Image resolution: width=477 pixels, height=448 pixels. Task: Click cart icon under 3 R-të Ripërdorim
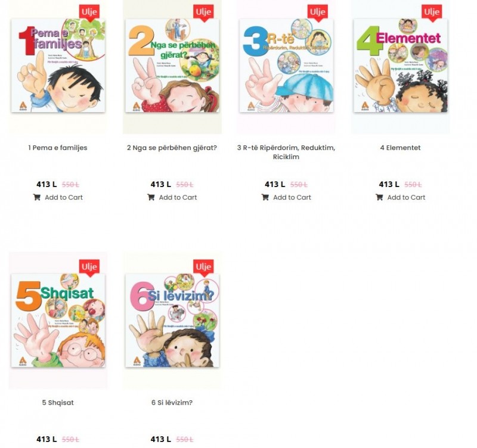(265, 197)
